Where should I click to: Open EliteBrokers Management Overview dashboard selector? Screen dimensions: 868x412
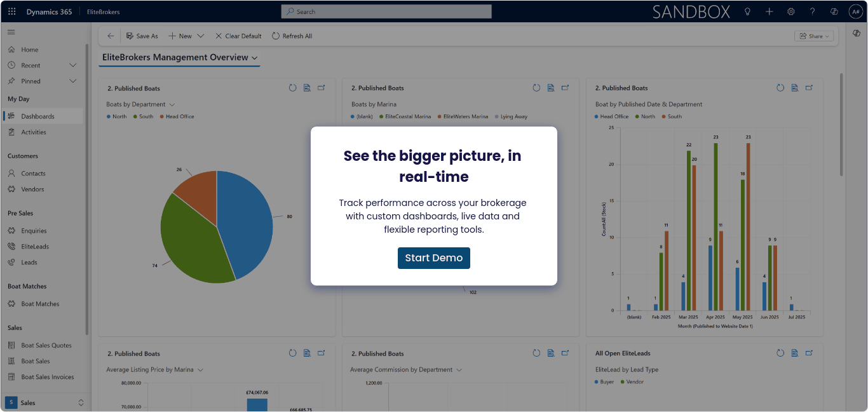(180, 57)
